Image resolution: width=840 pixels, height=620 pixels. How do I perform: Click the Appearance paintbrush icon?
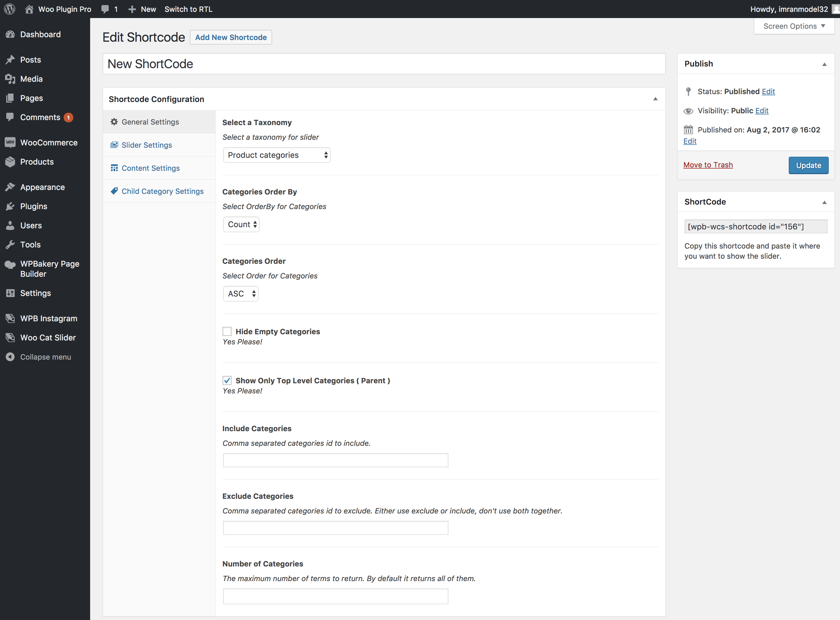click(x=10, y=187)
